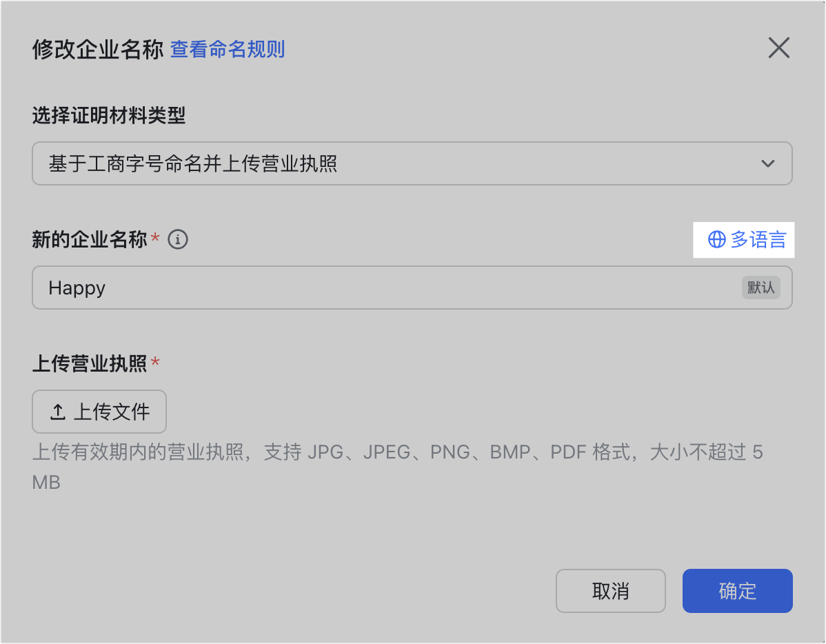Click the 取消 button

pos(611,591)
